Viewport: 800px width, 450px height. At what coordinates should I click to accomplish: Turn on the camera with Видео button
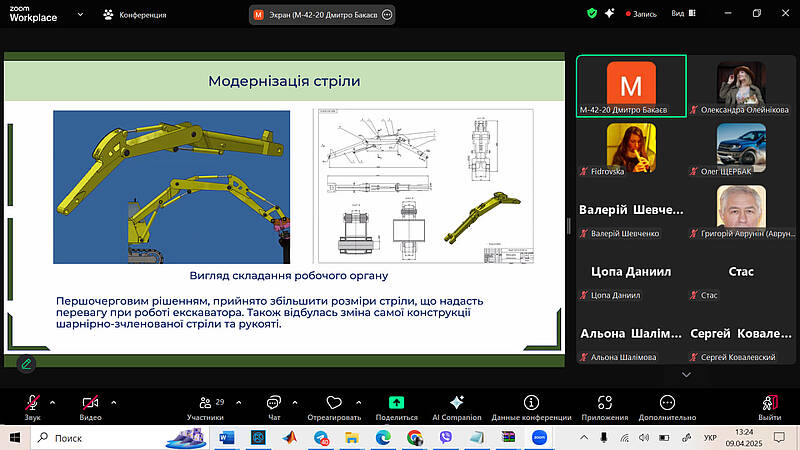pos(90,408)
